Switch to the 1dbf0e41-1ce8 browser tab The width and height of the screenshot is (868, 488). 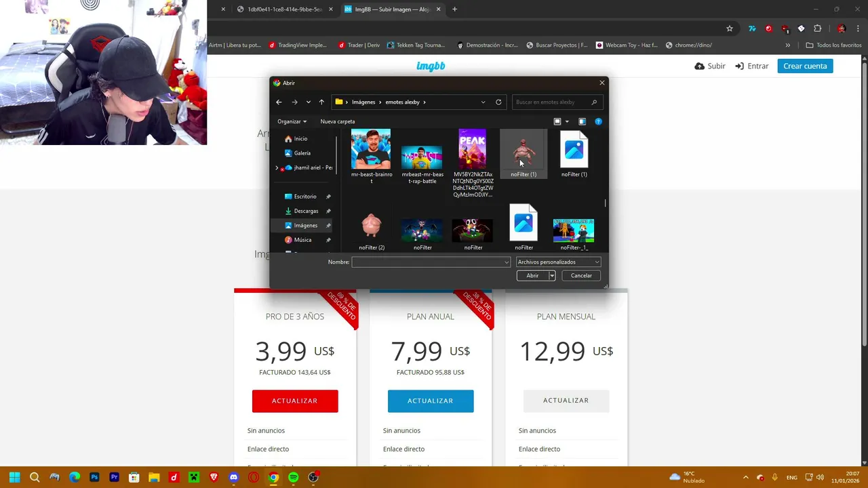click(285, 9)
